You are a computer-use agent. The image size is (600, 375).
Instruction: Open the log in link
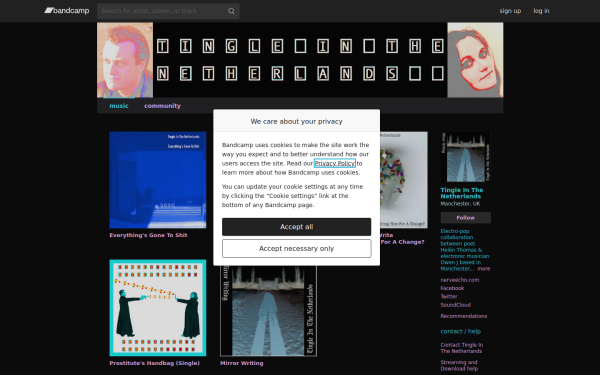541,11
